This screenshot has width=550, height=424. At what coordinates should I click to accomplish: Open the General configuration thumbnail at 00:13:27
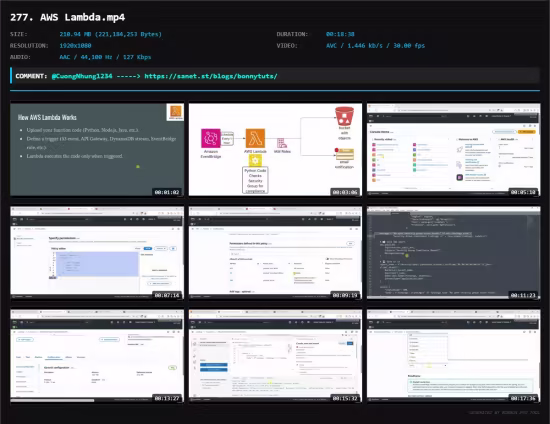point(97,356)
